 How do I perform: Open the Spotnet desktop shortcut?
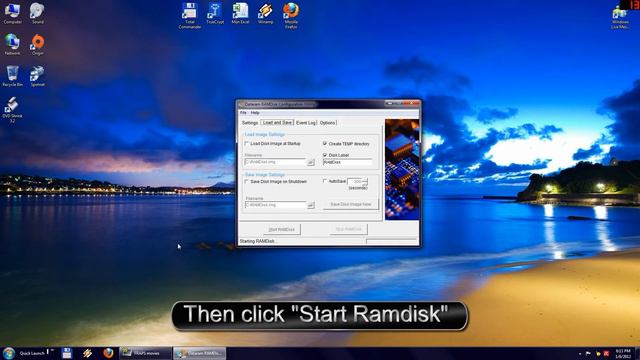[x=37, y=76]
